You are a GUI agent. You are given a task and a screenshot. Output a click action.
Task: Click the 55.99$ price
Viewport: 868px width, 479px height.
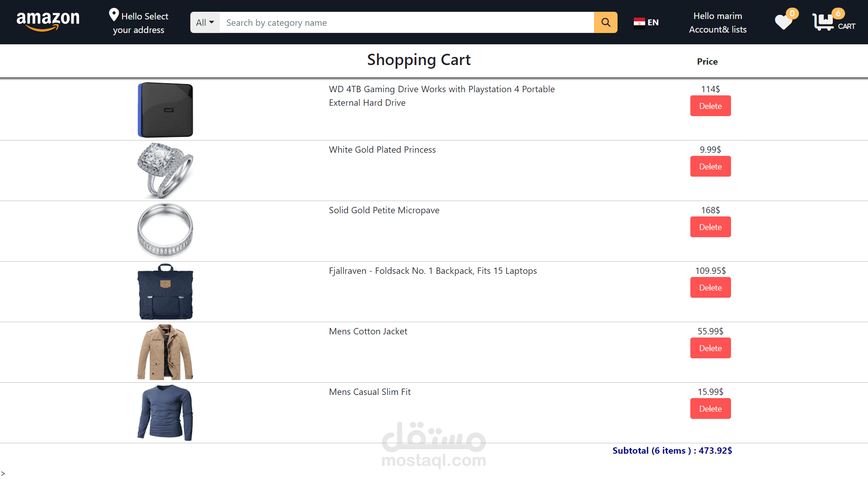coord(710,331)
